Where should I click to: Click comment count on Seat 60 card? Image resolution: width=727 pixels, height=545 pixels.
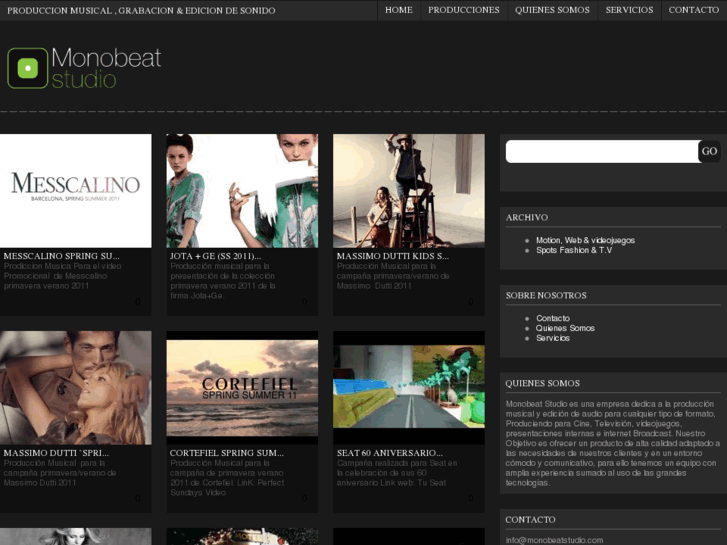click(471, 499)
